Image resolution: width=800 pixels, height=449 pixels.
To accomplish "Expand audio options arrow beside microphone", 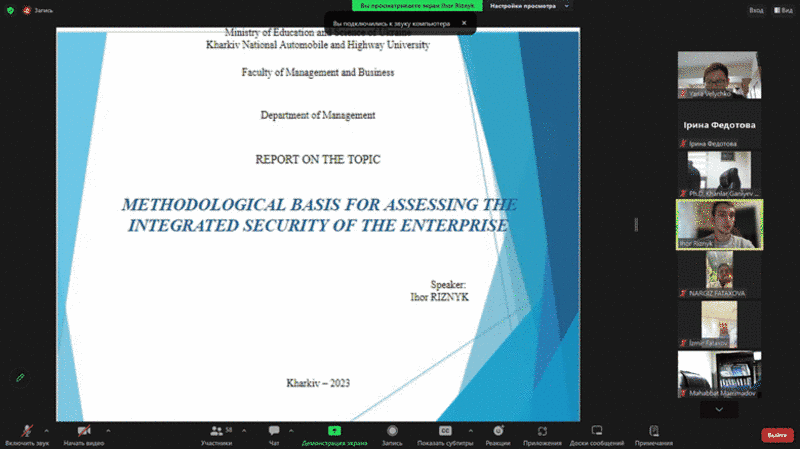I will (x=52, y=430).
